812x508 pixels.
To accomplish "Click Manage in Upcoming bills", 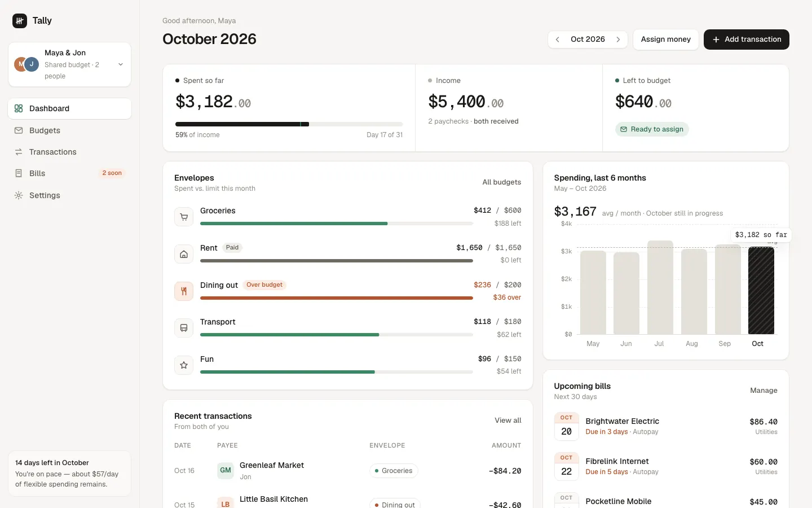I will click(764, 391).
